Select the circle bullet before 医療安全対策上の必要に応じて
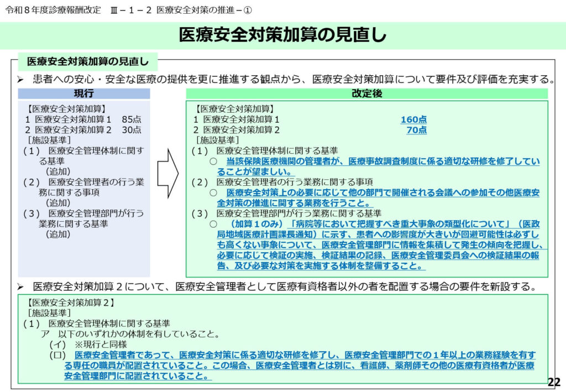Screen dimensions: 566x392 point(213,192)
